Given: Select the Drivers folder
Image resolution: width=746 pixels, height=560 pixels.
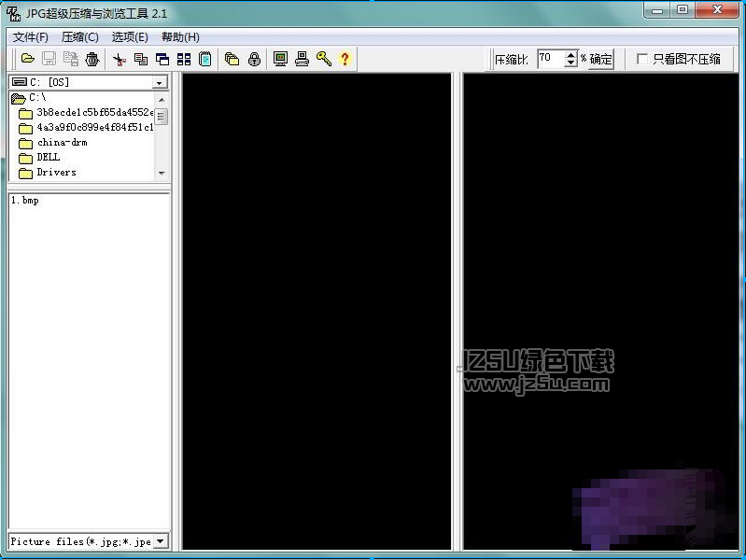Looking at the screenshot, I should point(48,173).
